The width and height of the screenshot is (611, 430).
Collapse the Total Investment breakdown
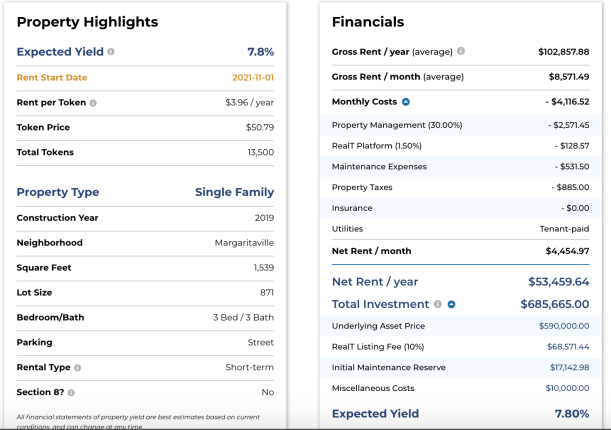pos(451,304)
